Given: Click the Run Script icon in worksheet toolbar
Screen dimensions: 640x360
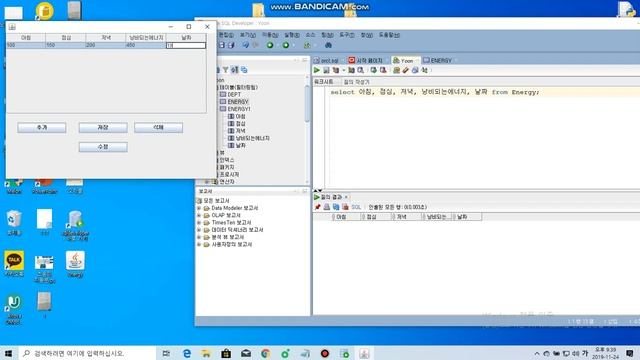Looking at the screenshot, I should coord(326,70).
